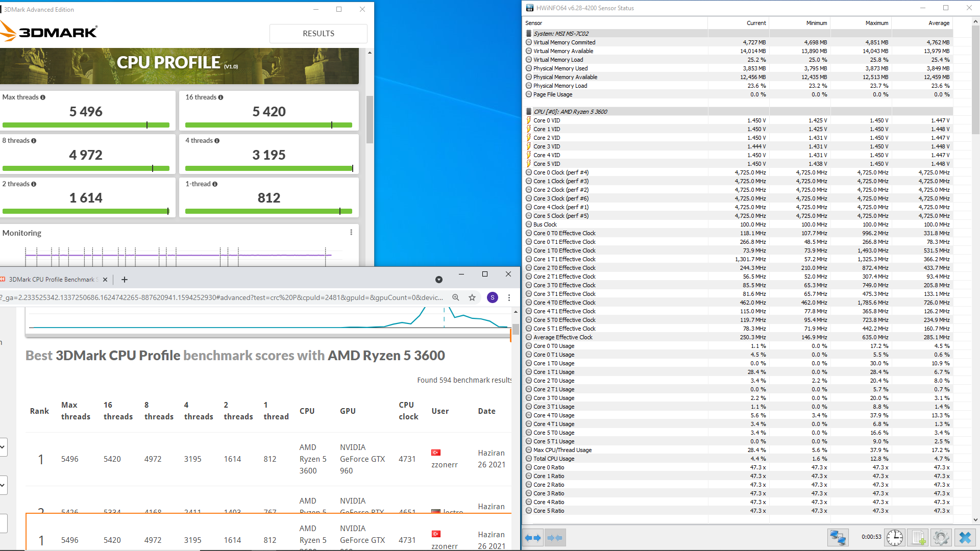The image size is (980, 551).
Task: Click Chrome tab search dropdown arrow
Action: click(x=439, y=280)
